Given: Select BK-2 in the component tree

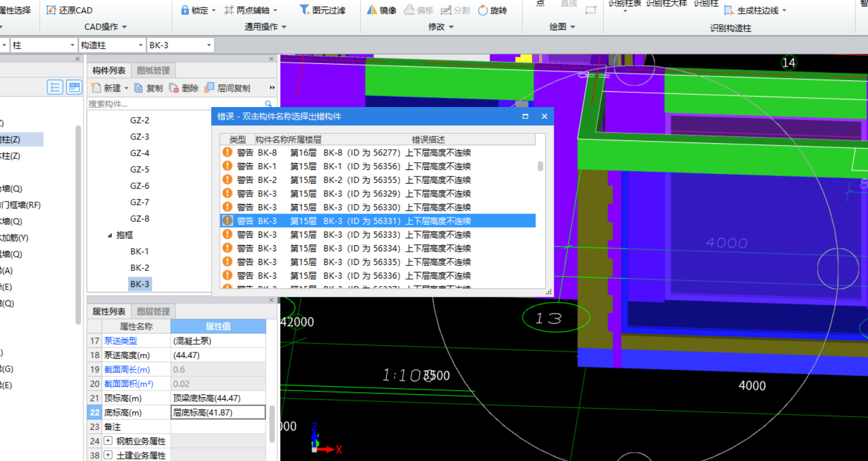Looking at the screenshot, I should 140,268.
